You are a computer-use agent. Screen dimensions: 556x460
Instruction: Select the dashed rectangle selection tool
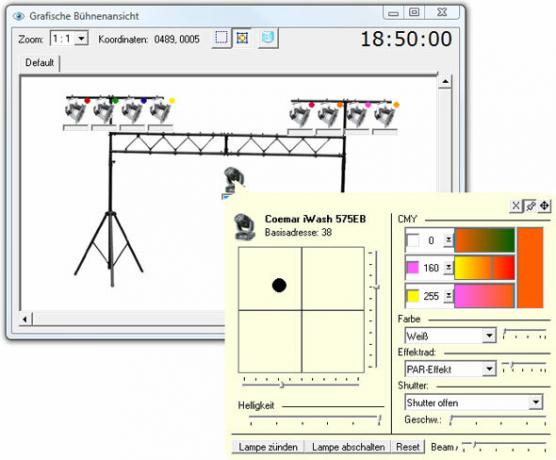click(x=221, y=38)
